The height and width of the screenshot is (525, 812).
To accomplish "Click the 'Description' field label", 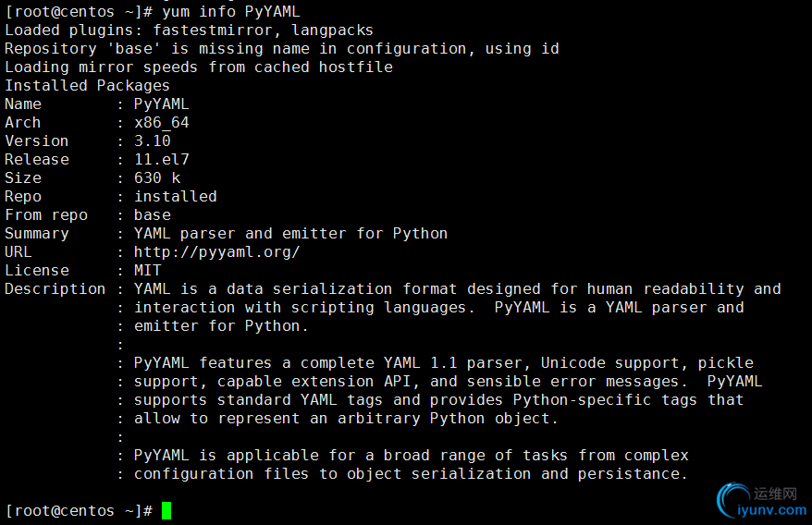I will click(55, 288).
